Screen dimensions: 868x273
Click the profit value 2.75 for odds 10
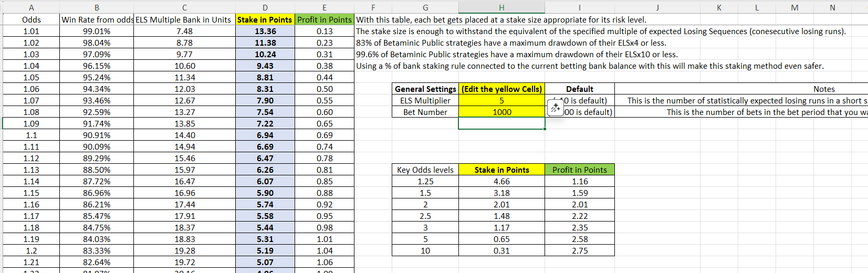pos(580,250)
